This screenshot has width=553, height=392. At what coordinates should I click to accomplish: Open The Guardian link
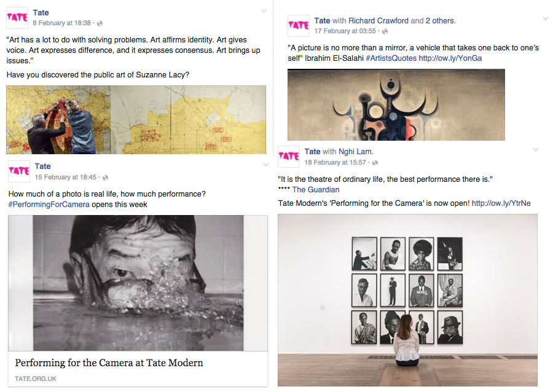tap(316, 190)
